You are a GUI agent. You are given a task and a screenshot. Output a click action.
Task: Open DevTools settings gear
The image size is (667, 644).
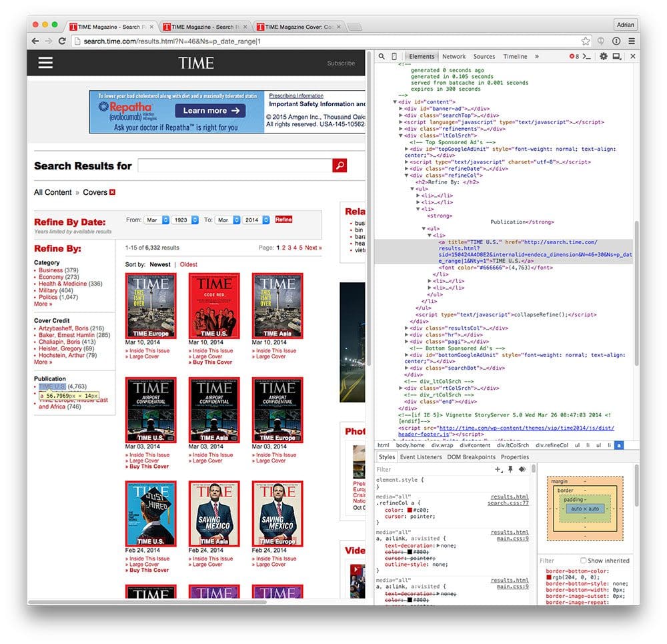click(603, 56)
